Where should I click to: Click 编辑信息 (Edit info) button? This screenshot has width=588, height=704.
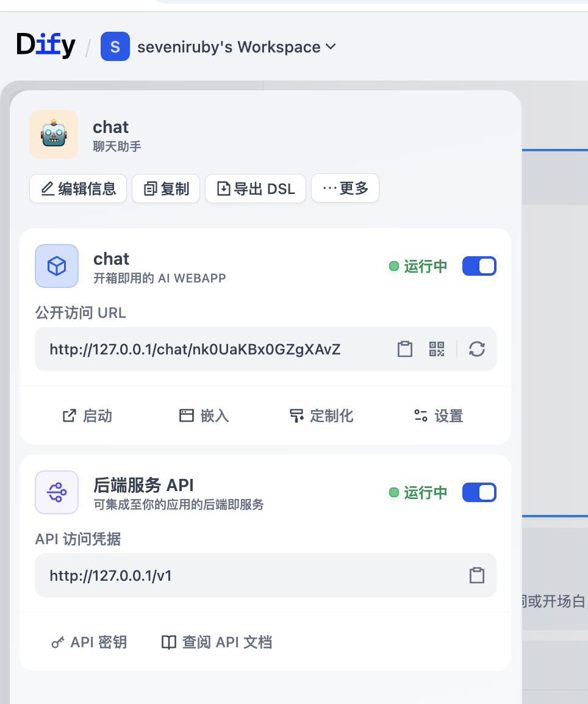click(78, 189)
